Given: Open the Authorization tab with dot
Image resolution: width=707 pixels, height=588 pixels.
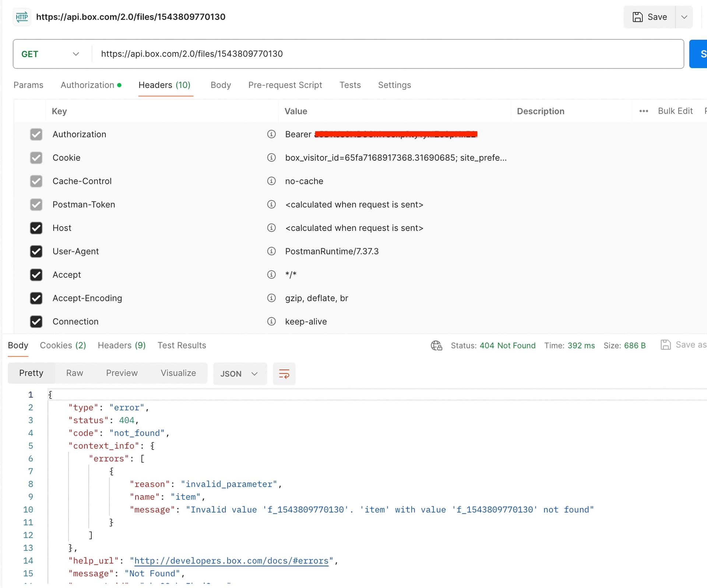Looking at the screenshot, I should coord(91,85).
